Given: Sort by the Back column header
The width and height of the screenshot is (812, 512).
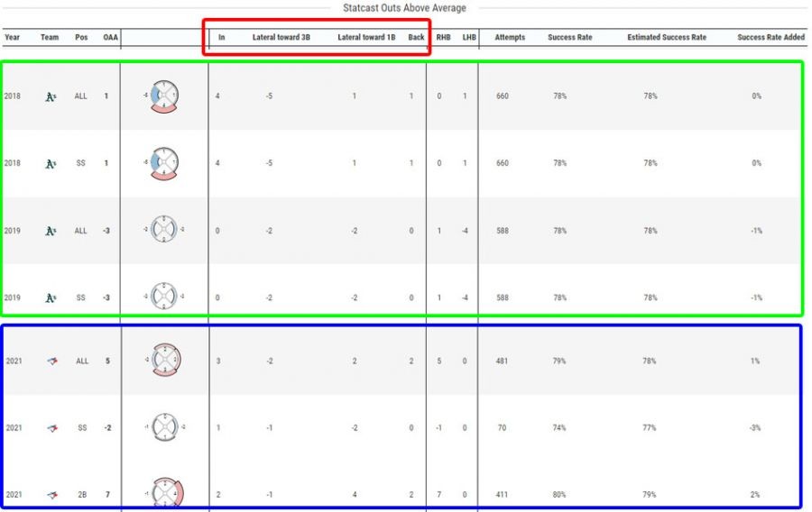Looking at the screenshot, I should coord(416,37).
